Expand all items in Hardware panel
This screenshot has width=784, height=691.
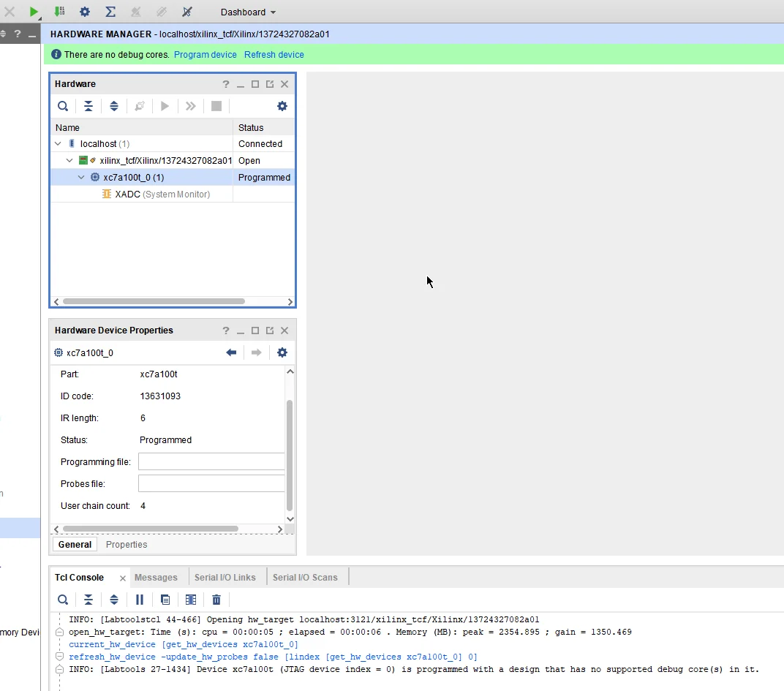pos(114,106)
